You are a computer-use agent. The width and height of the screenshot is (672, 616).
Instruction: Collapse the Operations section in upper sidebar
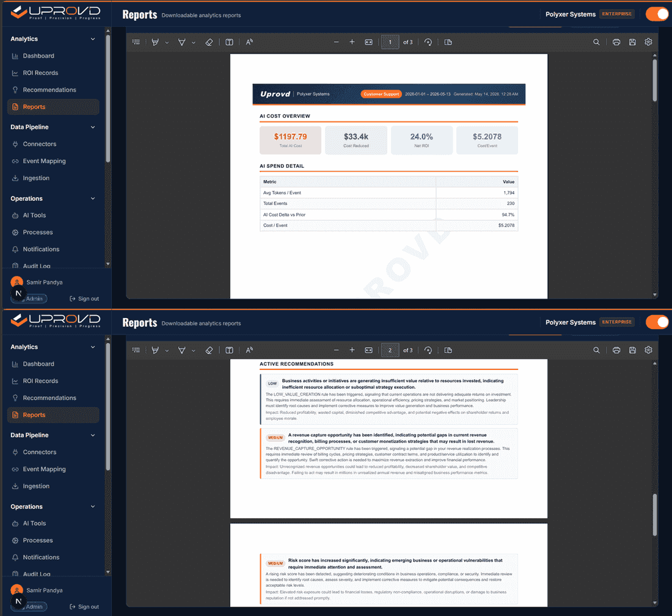click(93, 199)
